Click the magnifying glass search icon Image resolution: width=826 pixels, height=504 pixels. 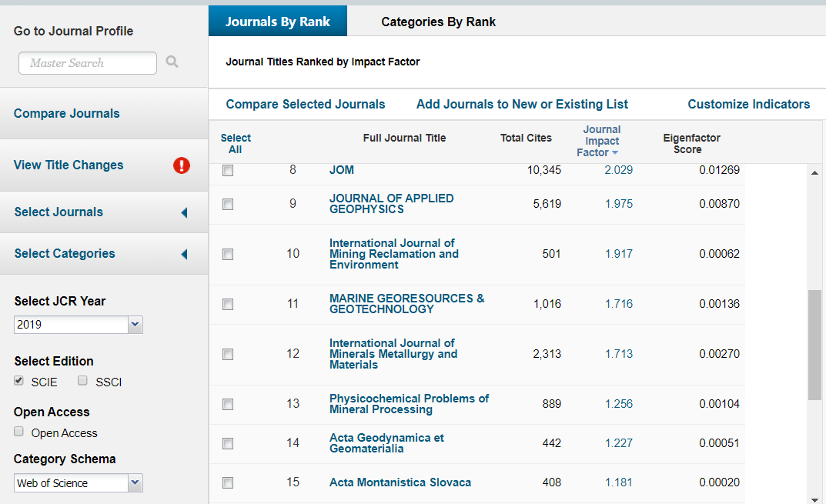coord(172,62)
